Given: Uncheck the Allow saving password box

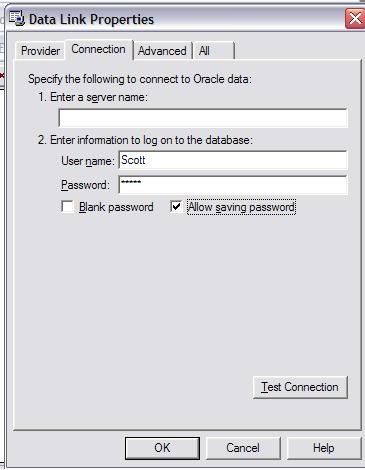Looking at the screenshot, I should click(x=176, y=207).
